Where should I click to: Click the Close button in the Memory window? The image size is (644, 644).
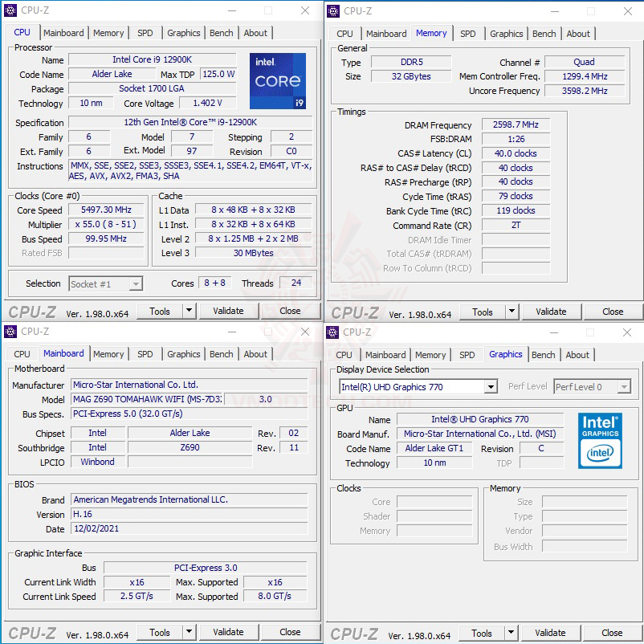coord(613,312)
